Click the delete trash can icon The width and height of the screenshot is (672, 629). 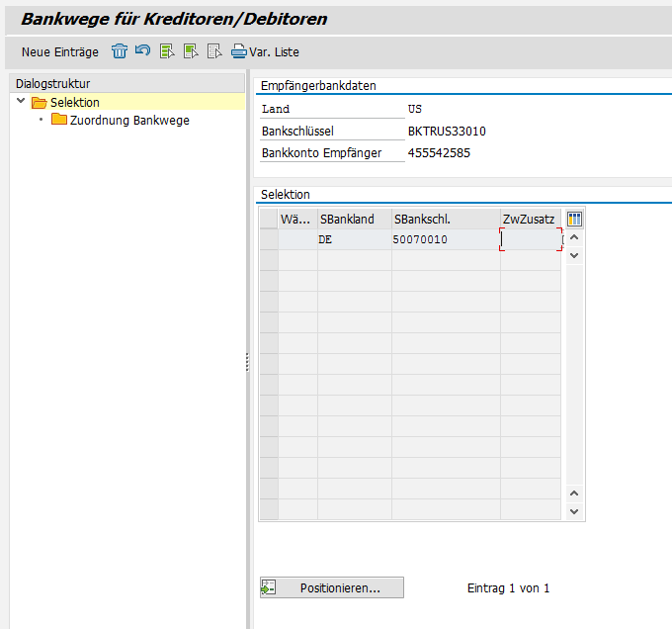120,51
